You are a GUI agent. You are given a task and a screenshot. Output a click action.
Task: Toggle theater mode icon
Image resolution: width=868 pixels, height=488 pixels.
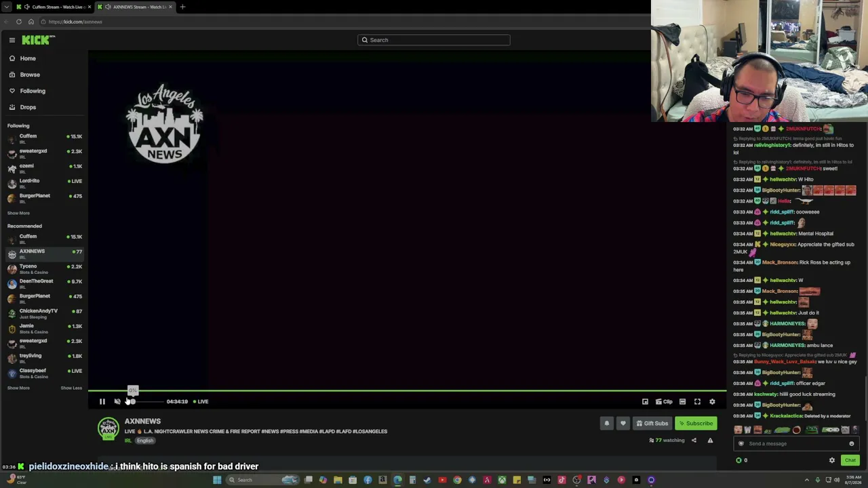[x=682, y=401]
